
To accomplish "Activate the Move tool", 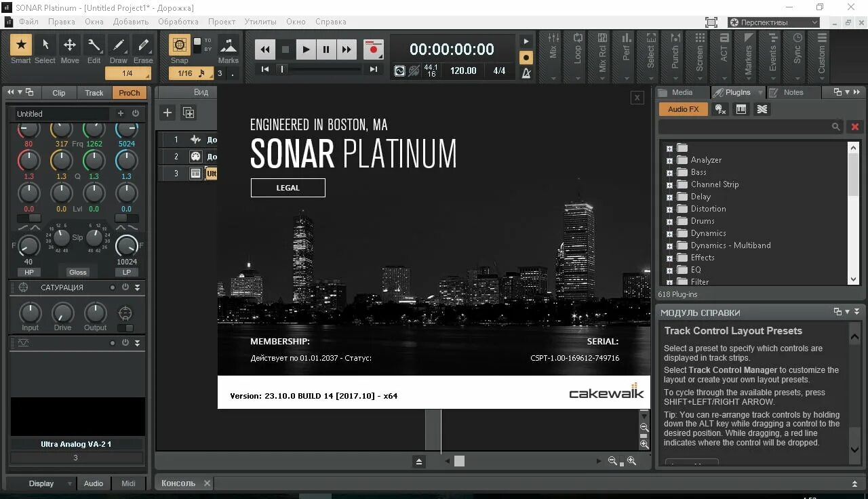I will (x=70, y=45).
